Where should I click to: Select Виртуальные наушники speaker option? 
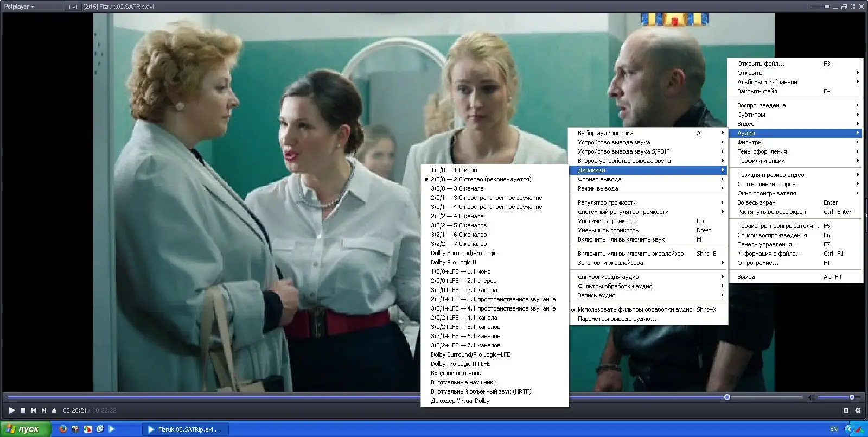tap(495, 382)
